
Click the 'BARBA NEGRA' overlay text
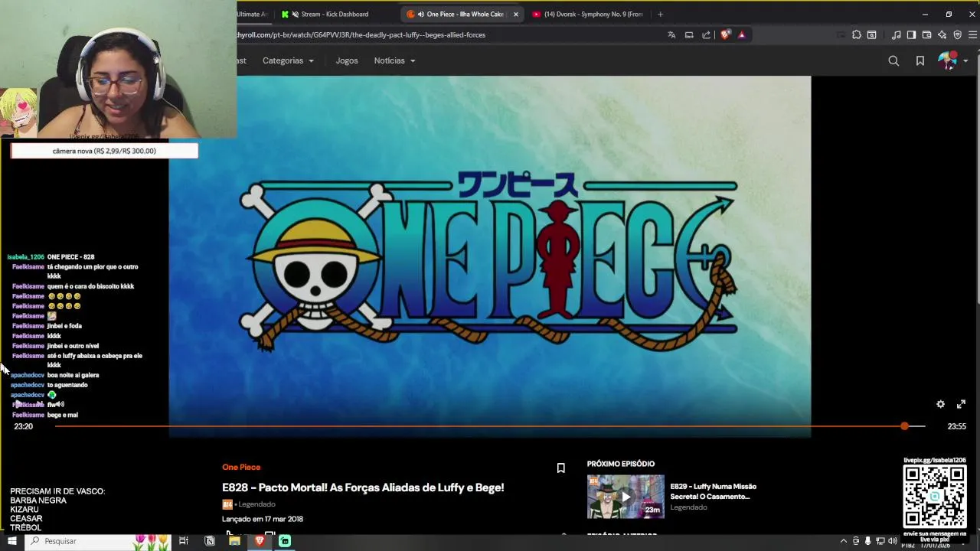coord(38,500)
